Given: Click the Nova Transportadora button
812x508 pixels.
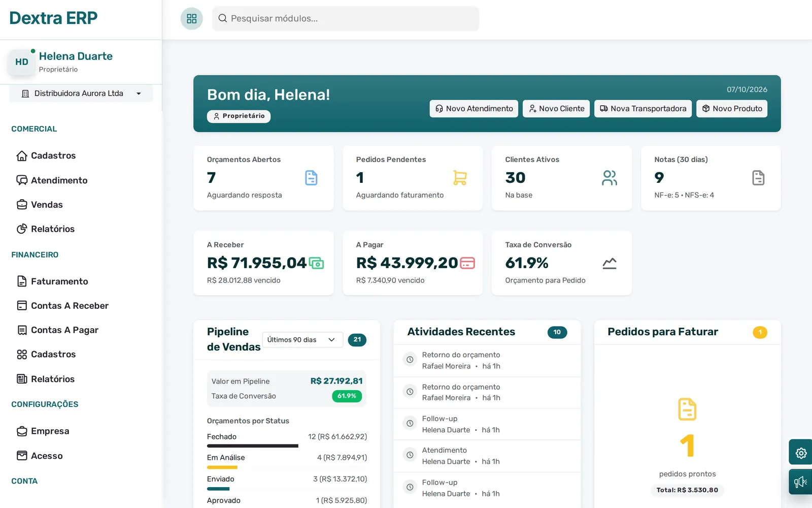Looking at the screenshot, I should (643, 109).
